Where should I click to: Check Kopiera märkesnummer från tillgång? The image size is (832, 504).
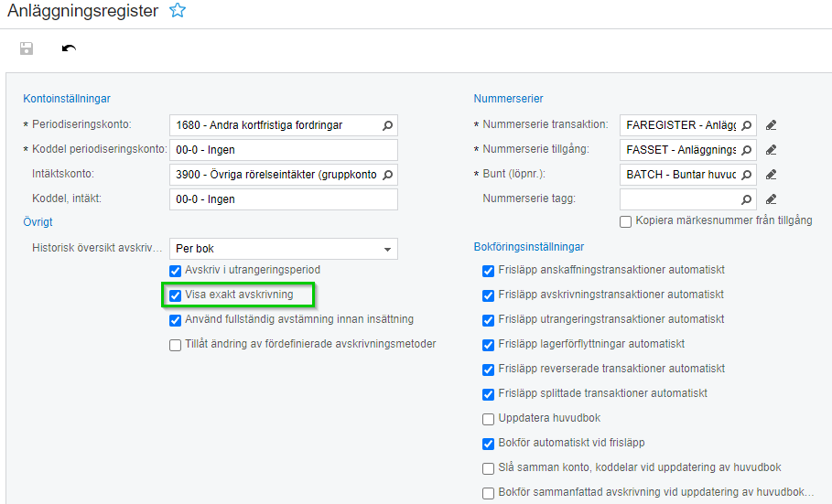click(625, 221)
